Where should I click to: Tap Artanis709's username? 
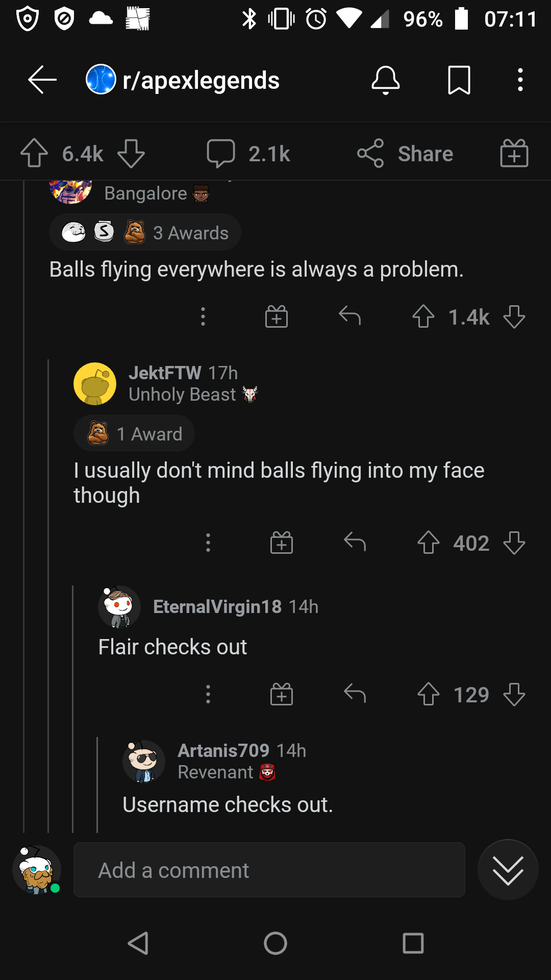(x=223, y=750)
